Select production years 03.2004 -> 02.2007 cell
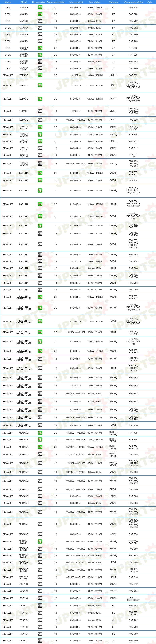Viewport: 156px width, 644px height. coord(76,556)
